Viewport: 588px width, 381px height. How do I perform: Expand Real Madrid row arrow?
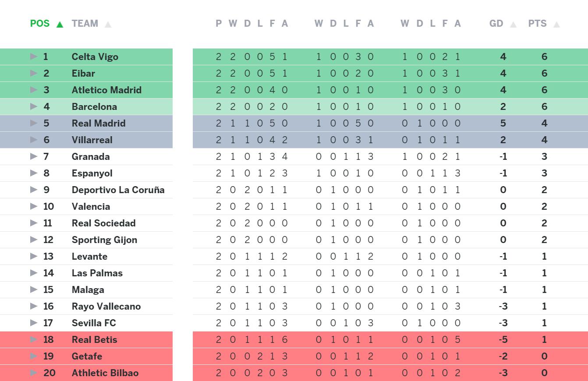pos(34,123)
